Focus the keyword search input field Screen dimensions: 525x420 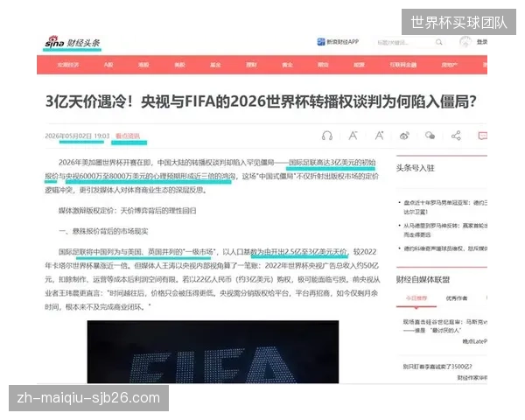tap(404, 42)
